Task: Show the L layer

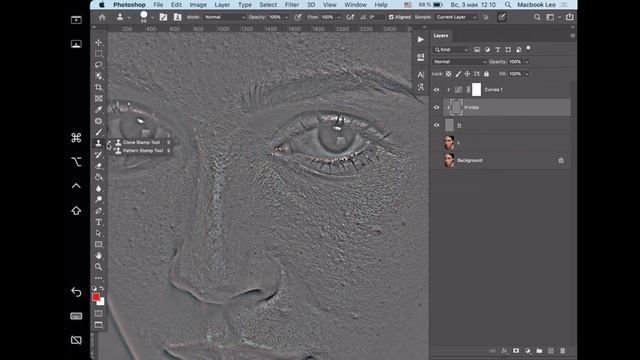Action: point(436,143)
